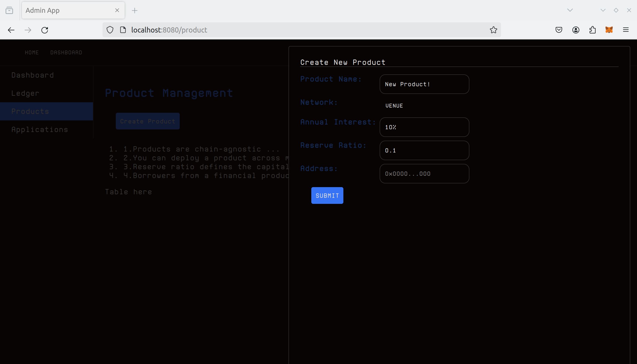The height and width of the screenshot is (364, 637).
Task: Click the page info document icon
Action: [123, 30]
